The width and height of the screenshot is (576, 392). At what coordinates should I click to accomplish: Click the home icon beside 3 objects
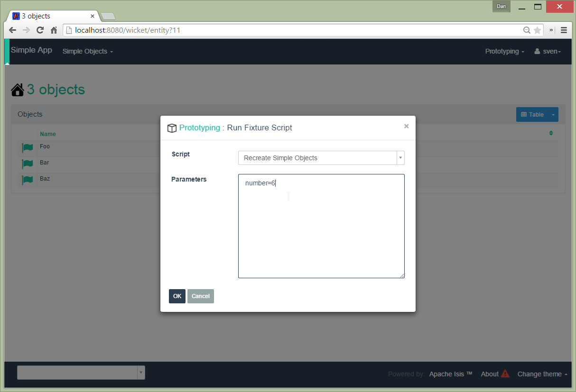18,90
